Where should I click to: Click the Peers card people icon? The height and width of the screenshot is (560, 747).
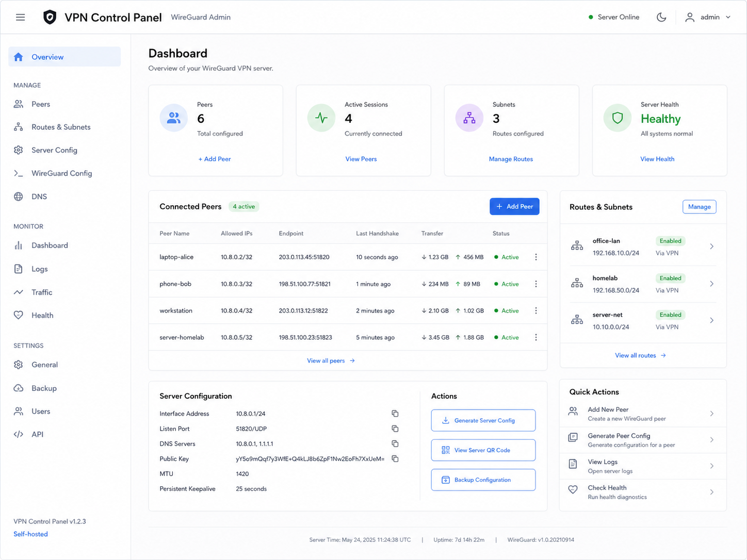(x=174, y=118)
